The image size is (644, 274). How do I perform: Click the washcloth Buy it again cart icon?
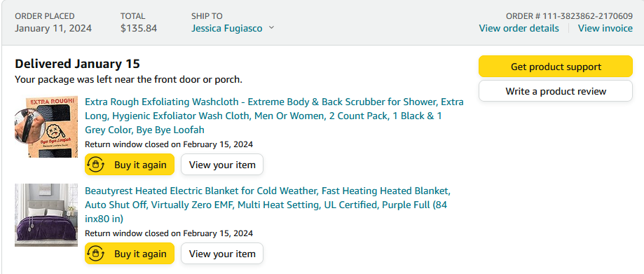click(x=96, y=165)
